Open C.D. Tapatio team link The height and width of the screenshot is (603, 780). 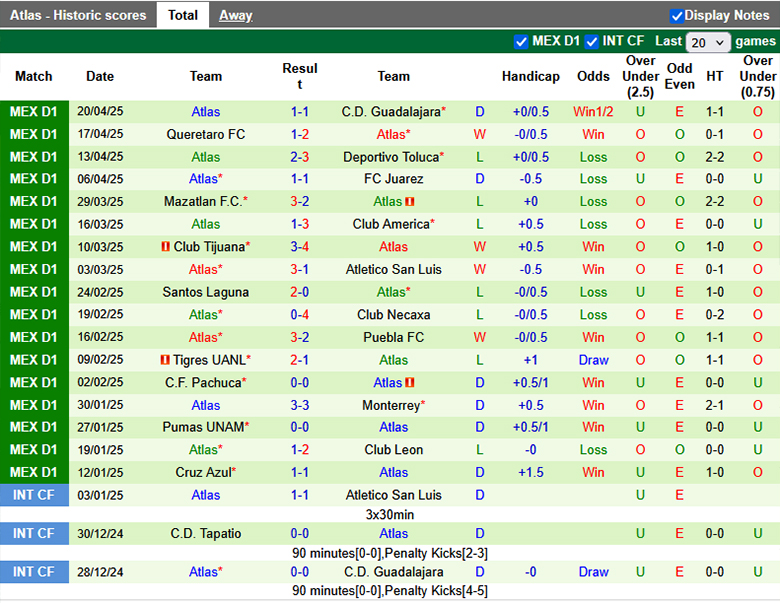[205, 534]
